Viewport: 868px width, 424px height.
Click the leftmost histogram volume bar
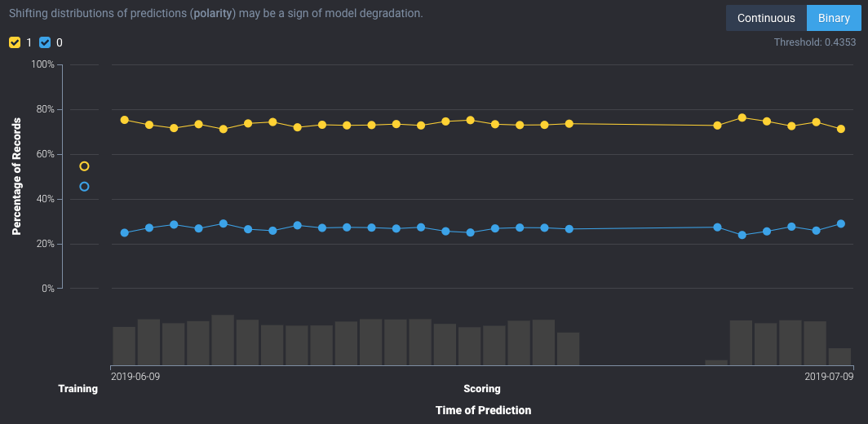point(124,346)
